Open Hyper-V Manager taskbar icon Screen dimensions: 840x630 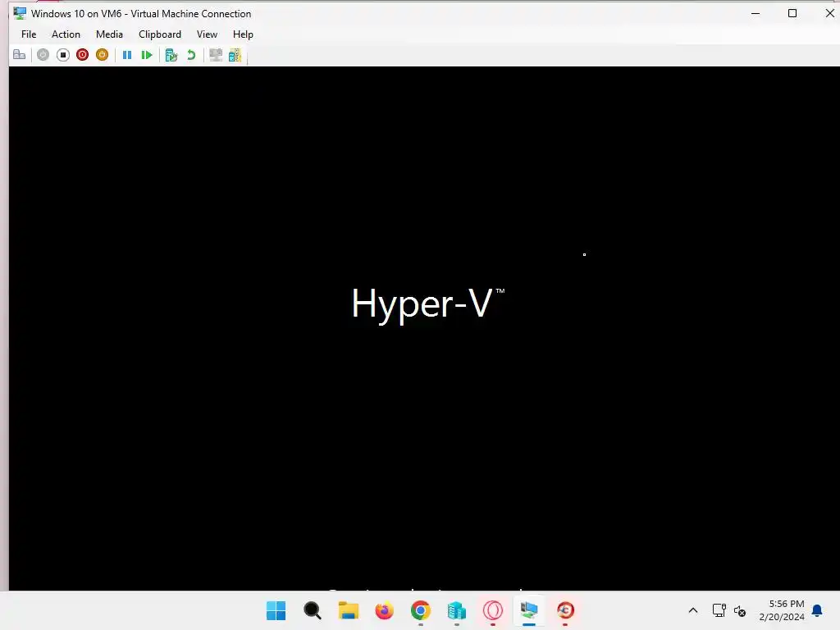pos(456,610)
